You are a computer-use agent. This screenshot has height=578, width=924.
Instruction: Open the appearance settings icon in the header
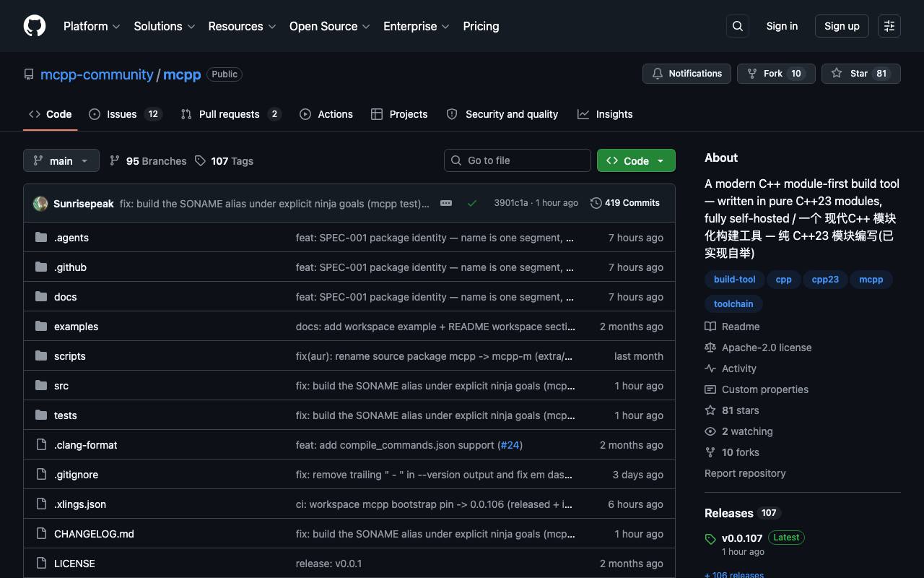pos(889,26)
